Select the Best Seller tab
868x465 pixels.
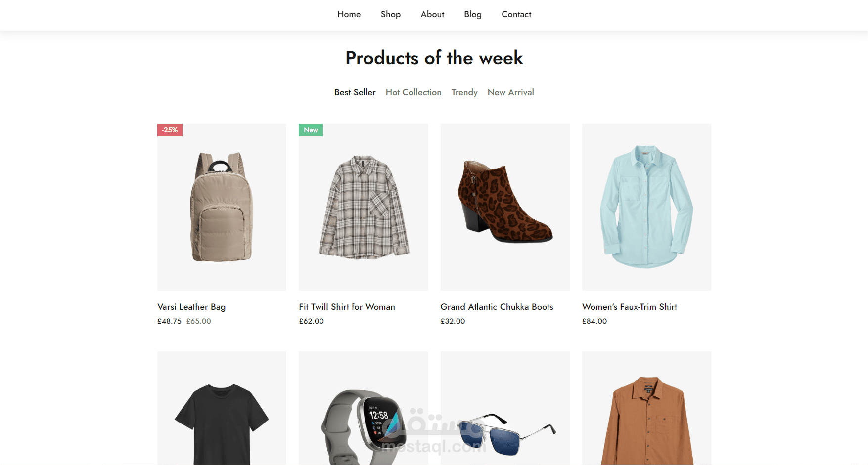[355, 92]
